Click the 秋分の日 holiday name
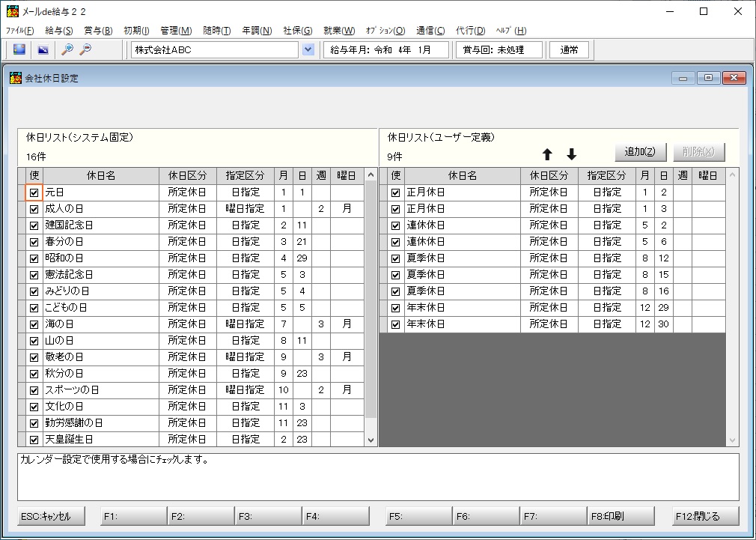This screenshot has width=756, height=540. coord(101,374)
